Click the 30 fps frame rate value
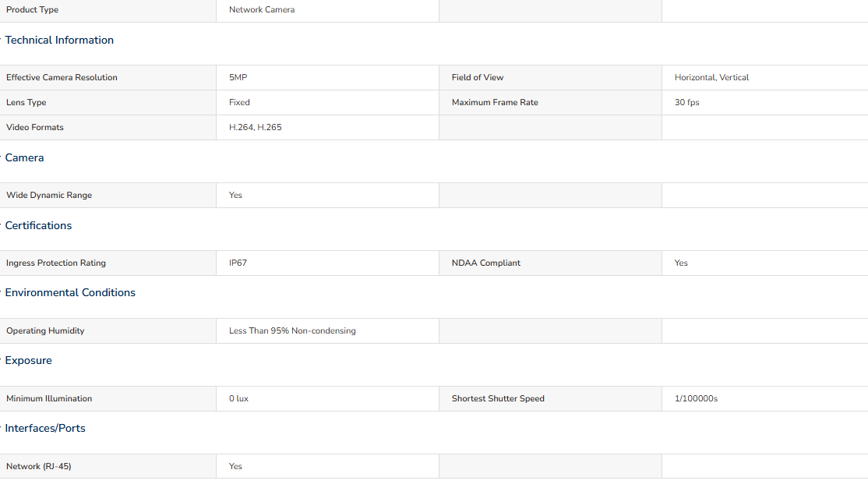The width and height of the screenshot is (868, 484). tap(687, 102)
